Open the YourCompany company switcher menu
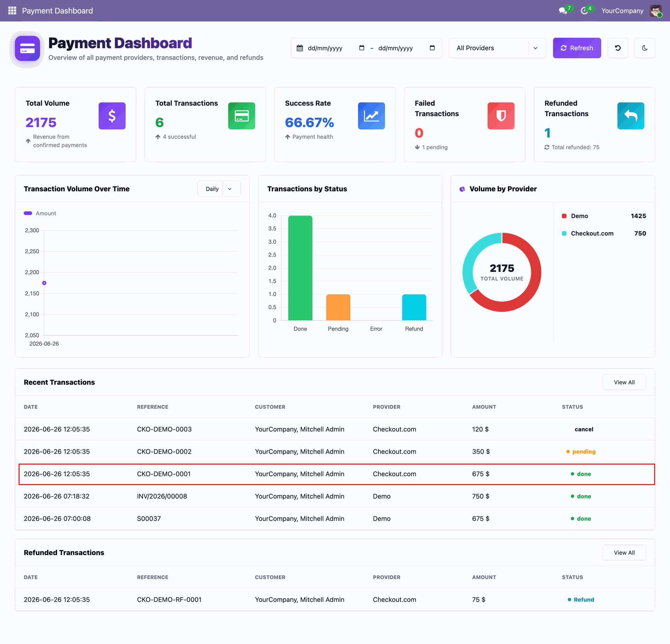The width and height of the screenshot is (670, 644). pyautogui.click(x=622, y=10)
